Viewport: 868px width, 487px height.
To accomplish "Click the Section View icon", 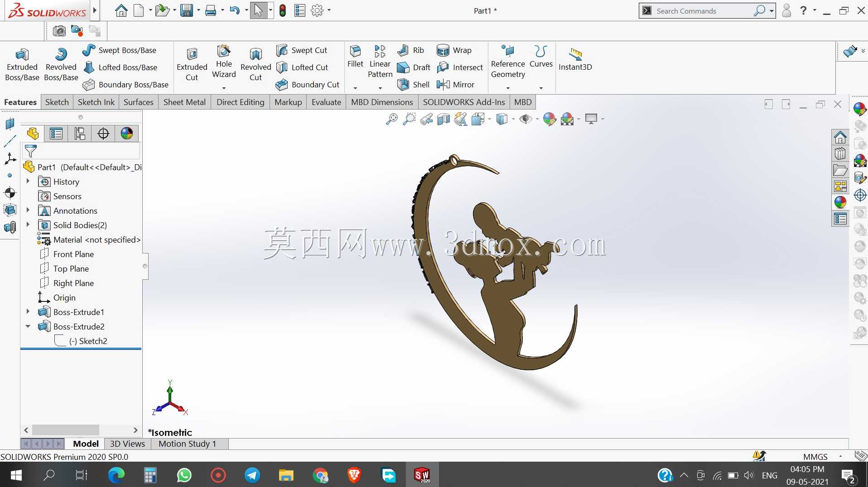I will 443,119.
